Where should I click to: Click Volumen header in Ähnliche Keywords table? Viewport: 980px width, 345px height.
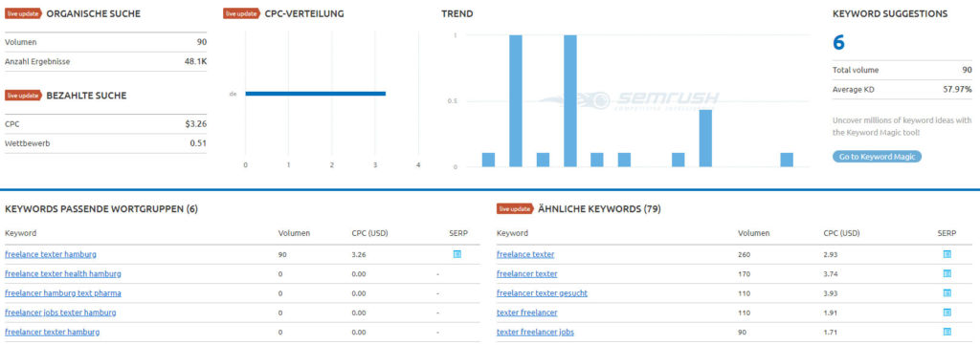click(754, 233)
